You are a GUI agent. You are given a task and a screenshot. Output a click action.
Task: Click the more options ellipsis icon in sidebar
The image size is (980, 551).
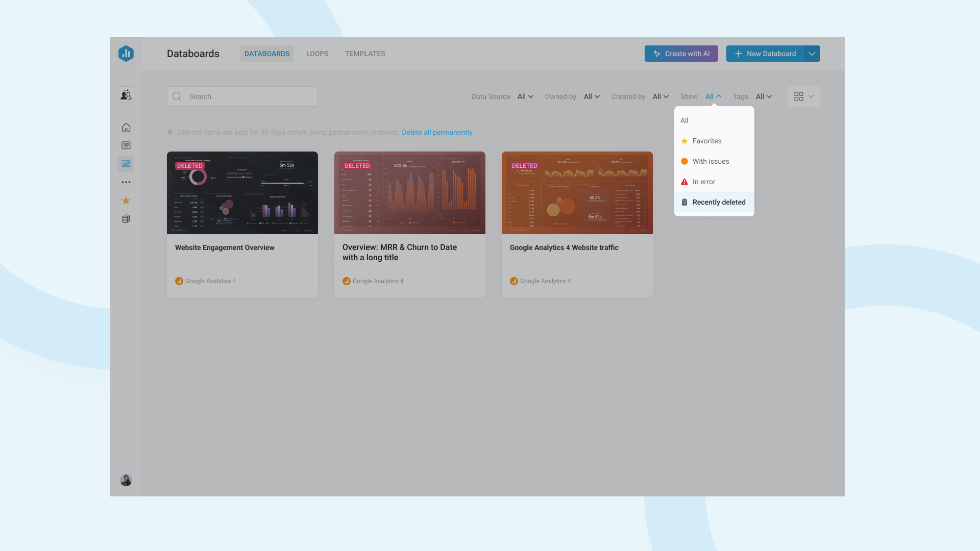point(126,182)
